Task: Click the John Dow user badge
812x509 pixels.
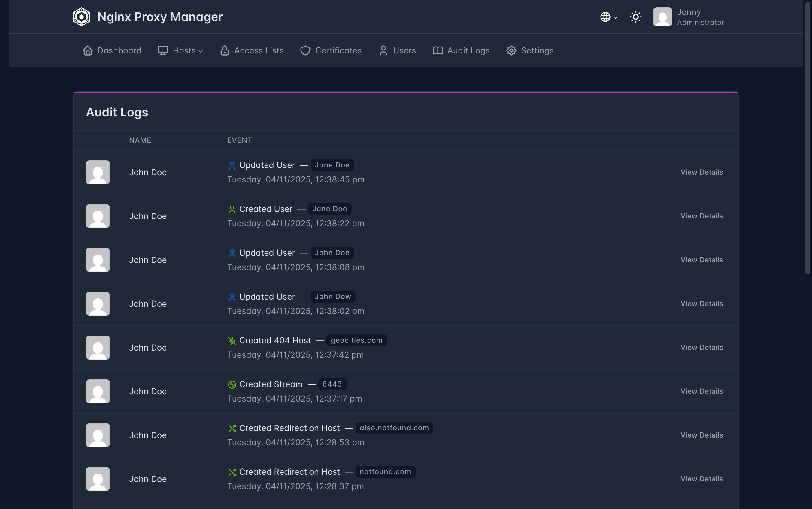Action: point(332,297)
